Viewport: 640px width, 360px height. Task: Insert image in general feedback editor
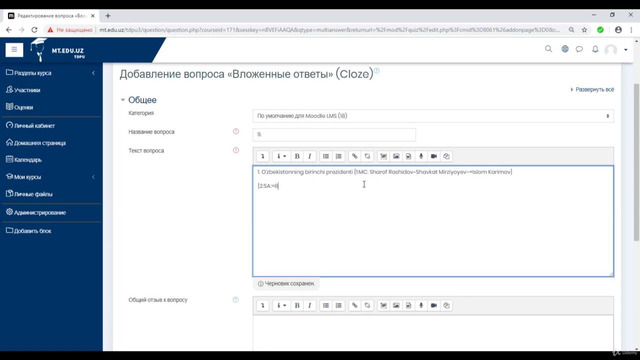click(x=396, y=305)
